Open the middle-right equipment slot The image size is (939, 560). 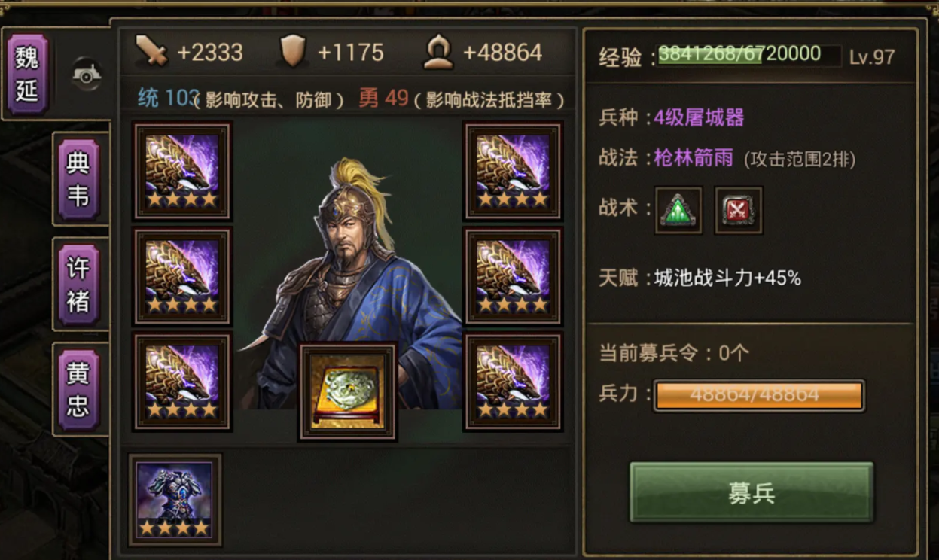tap(514, 276)
